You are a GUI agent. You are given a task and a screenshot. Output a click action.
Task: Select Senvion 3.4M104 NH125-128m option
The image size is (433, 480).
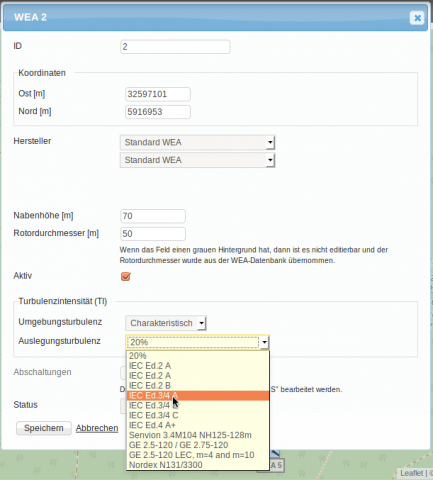pyautogui.click(x=198, y=435)
